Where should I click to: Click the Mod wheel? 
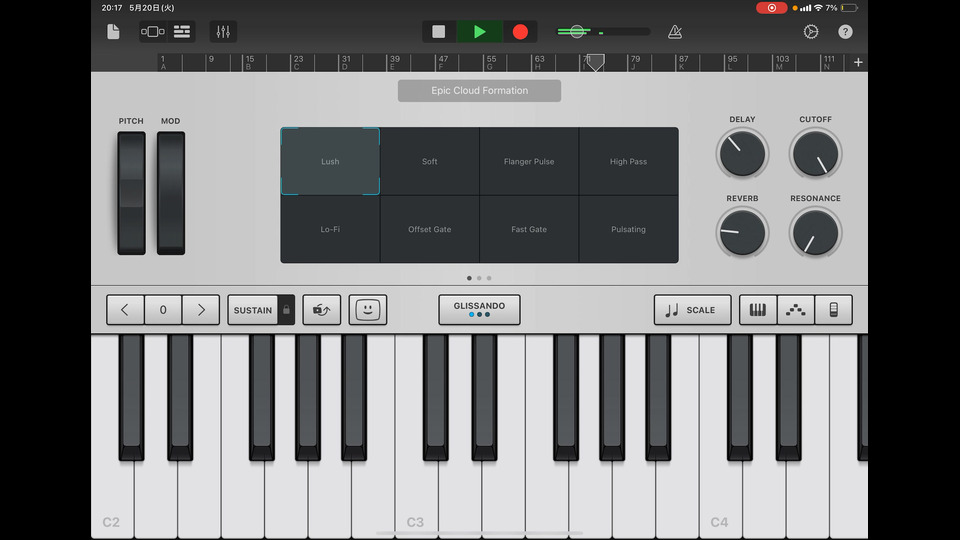point(171,193)
